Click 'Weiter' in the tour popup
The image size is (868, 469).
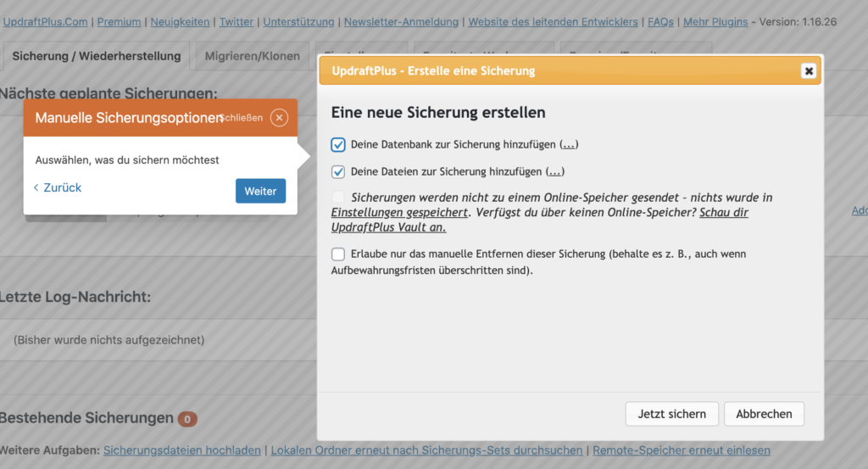pos(260,191)
